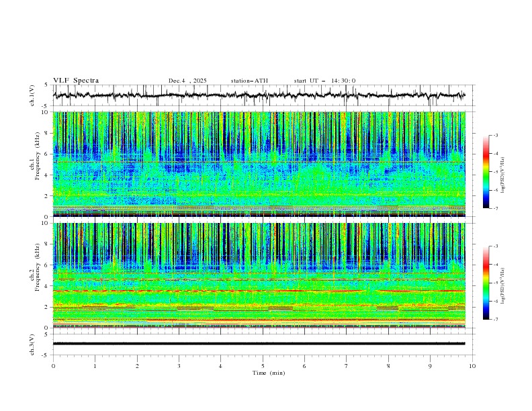
Task: Click inside the ch.2 spectrogram panel
Action: (259, 275)
